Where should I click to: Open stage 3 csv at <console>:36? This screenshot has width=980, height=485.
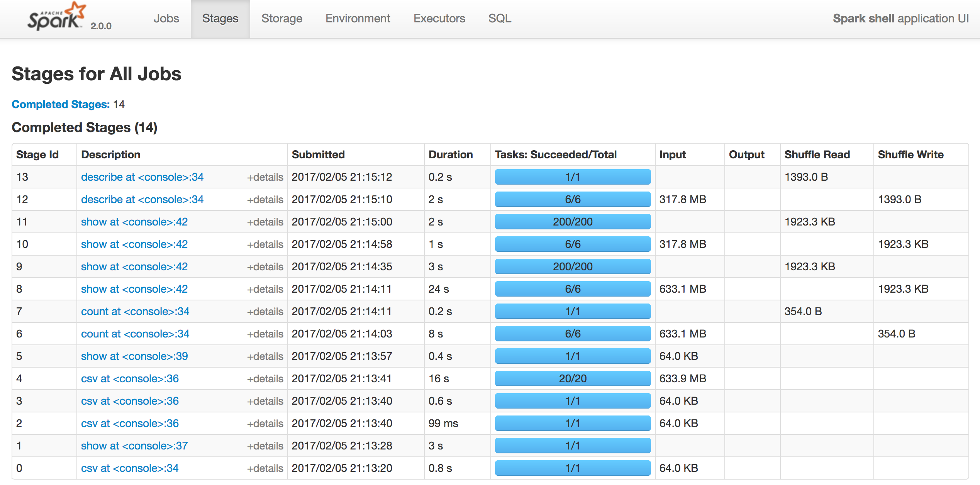130,401
